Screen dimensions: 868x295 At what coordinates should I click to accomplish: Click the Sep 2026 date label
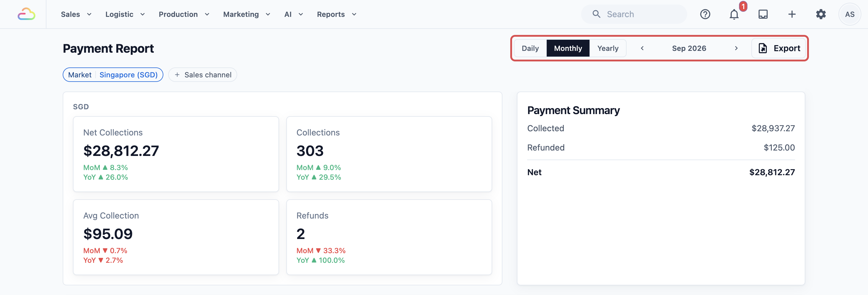689,48
